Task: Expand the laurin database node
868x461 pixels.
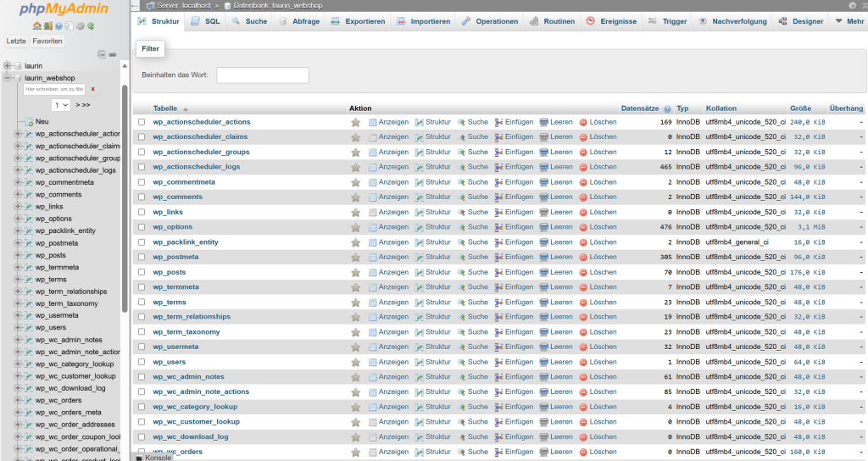Action: click(x=8, y=66)
